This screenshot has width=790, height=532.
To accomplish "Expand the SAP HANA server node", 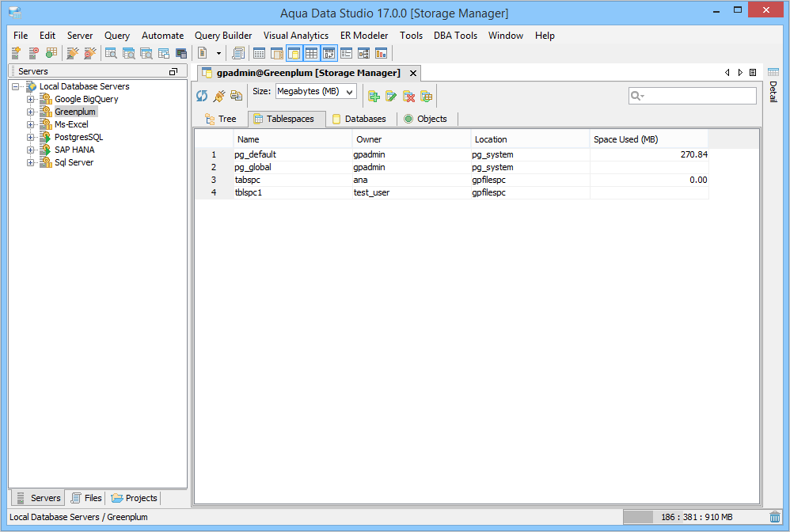I will click(31, 150).
